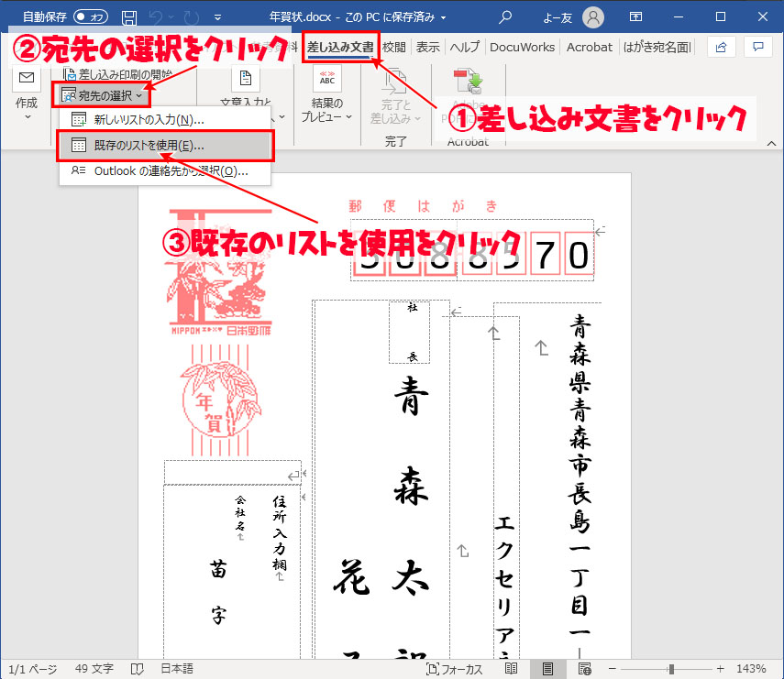The image size is (784, 679).
Task: Click the 結果のプレビュー ABC icon
Action: point(327,78)
